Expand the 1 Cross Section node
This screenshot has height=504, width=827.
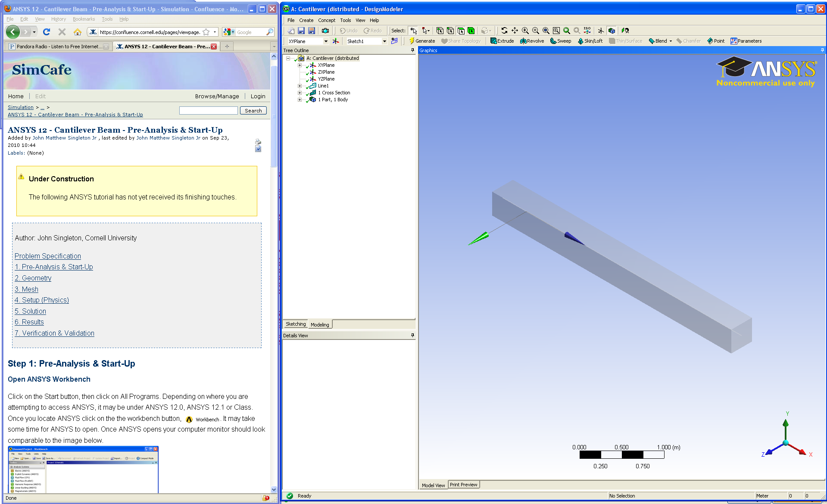(x=300, y=93)
